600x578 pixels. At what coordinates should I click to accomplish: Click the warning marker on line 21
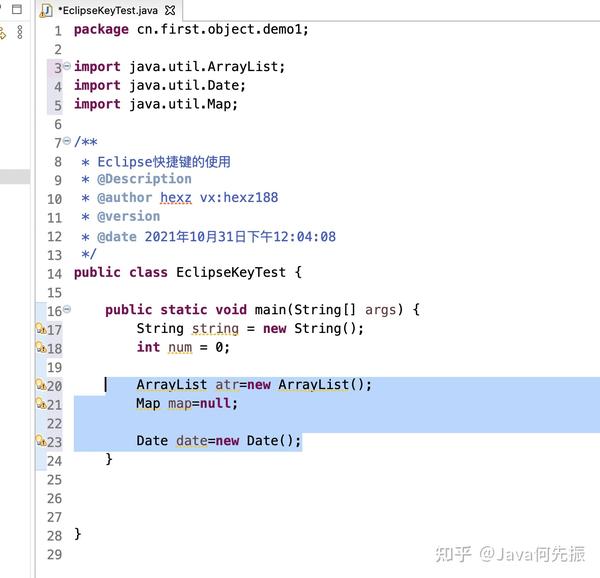pyautogui.click(x=41, y=403)
